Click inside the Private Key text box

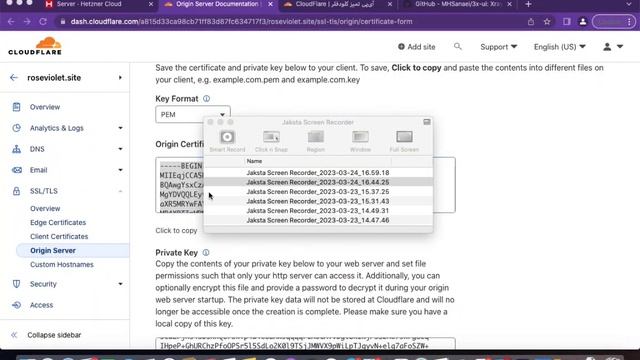coord(305,343)
